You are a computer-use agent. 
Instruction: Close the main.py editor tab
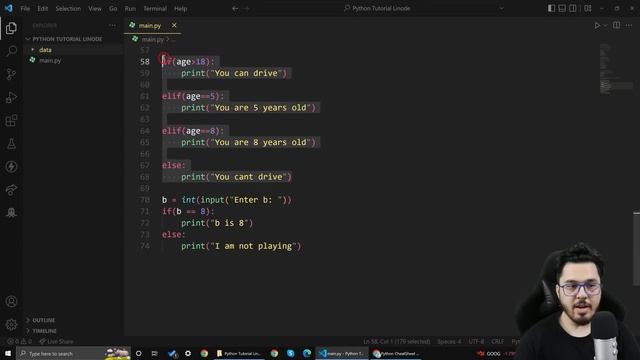click(174, 25)
